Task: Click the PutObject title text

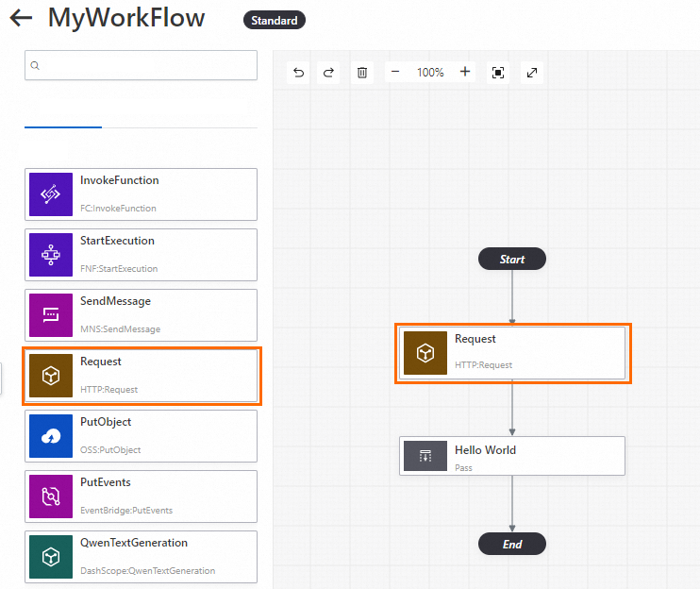Action: click(106, 422)
